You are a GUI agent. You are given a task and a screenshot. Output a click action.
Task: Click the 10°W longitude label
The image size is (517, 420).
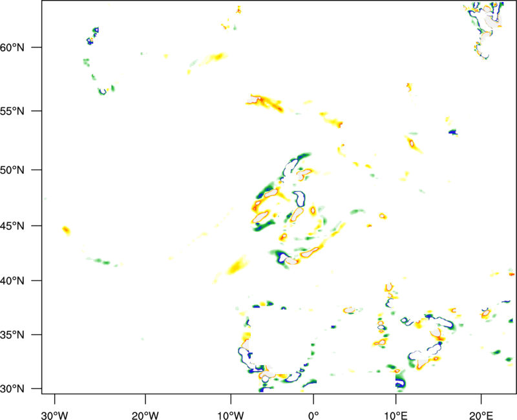[231, 415]
